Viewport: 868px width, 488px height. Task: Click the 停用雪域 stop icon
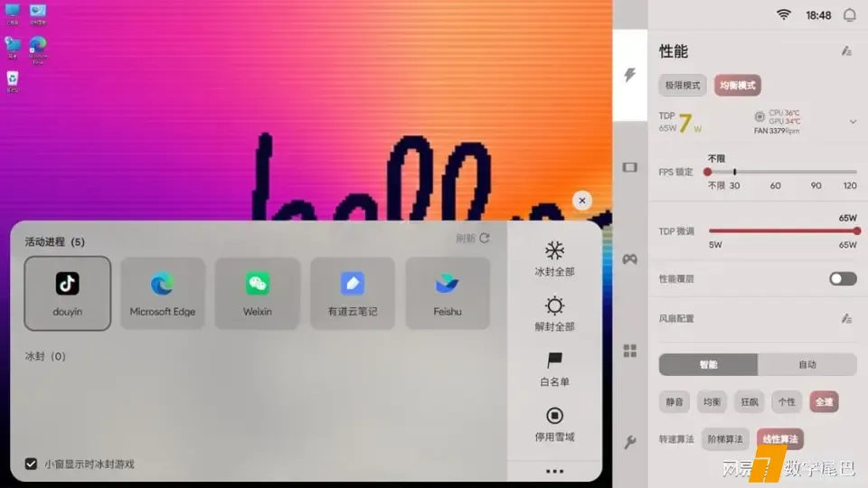pyautogui.click(x=554, y=416)
